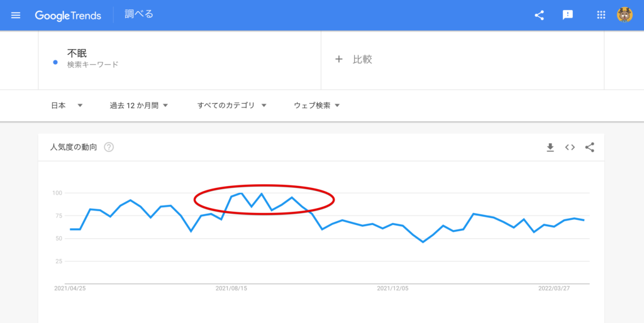The image size is (644, 323).
Task: Click the blue dot beside 不眠
Action: pos(55,62)
